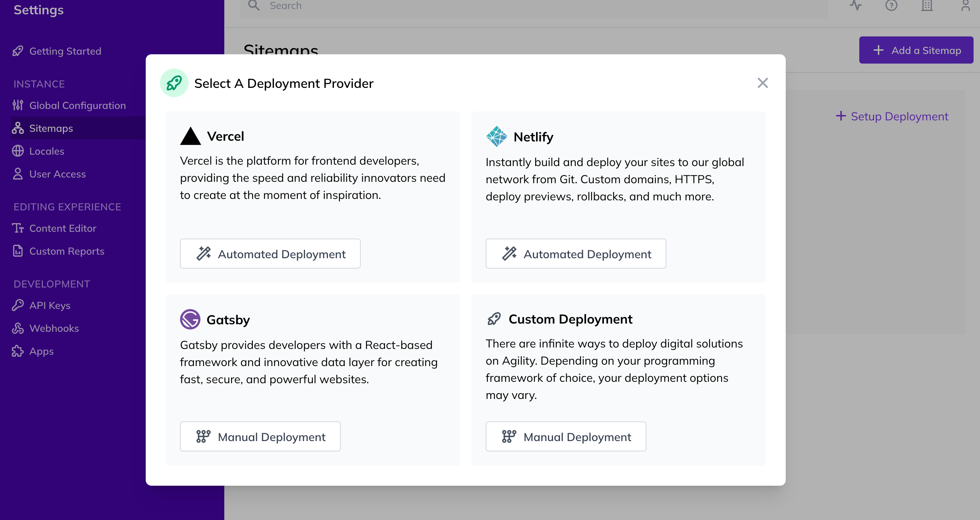Click the Settings sidebar heading
Viewport: 980px width, 520px height.
coord(39,10)
